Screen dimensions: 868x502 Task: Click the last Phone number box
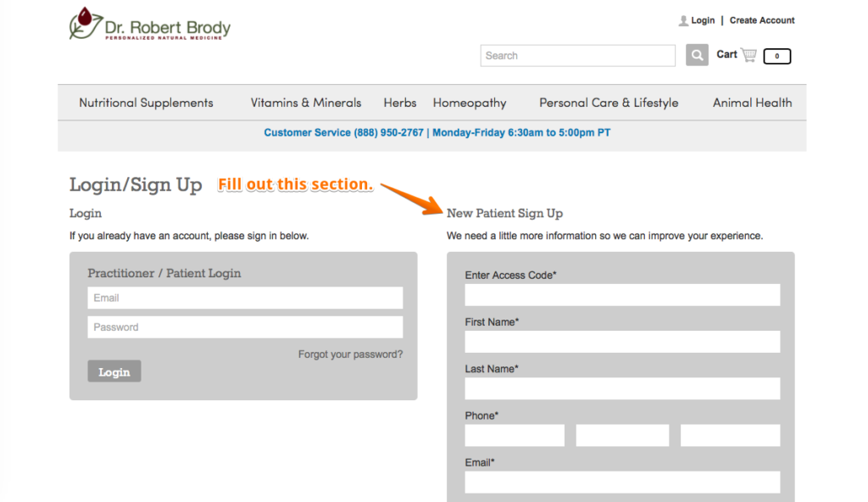[730, 436]
